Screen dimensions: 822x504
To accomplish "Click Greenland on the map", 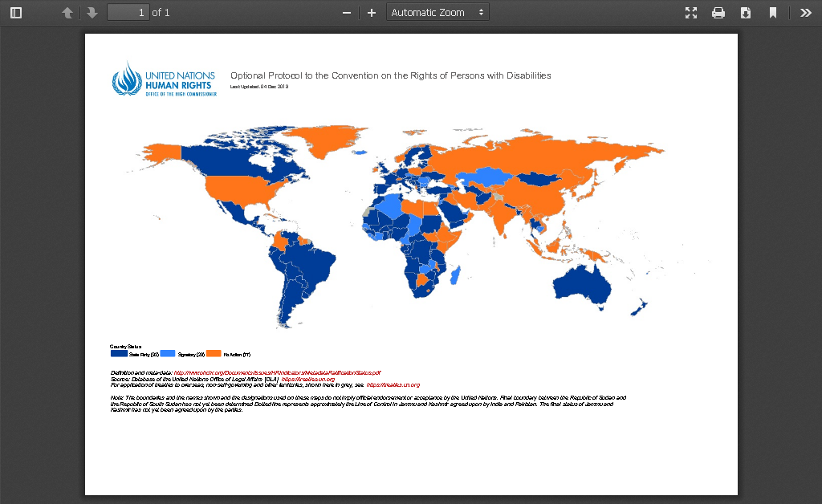I will (x=328, y=140).
